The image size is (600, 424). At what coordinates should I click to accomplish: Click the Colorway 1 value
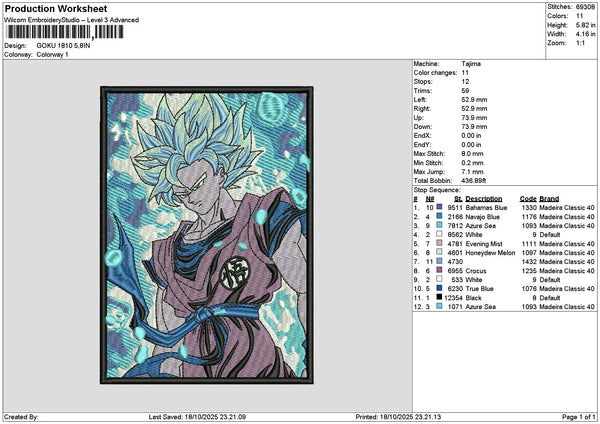[x=52, y=55]
